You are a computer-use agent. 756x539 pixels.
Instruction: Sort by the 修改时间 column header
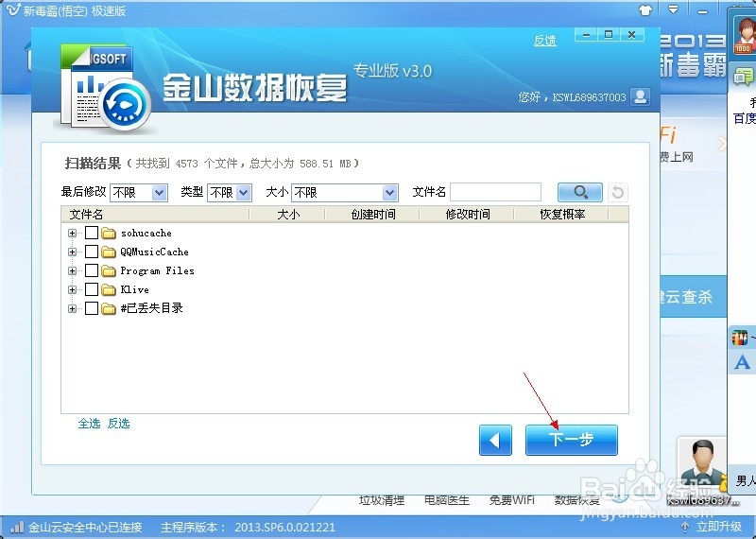(468, 215)
